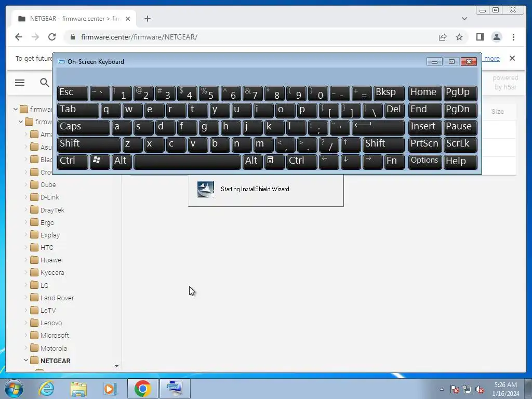
Task: Open the page search magnifier
Action: [x=45, y=83]
